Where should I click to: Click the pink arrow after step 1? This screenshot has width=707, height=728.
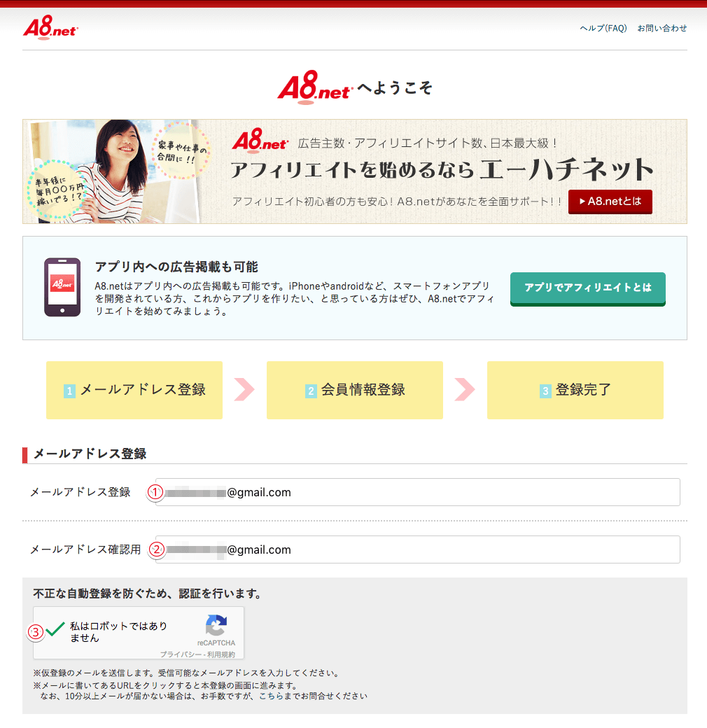pos(244,389)
